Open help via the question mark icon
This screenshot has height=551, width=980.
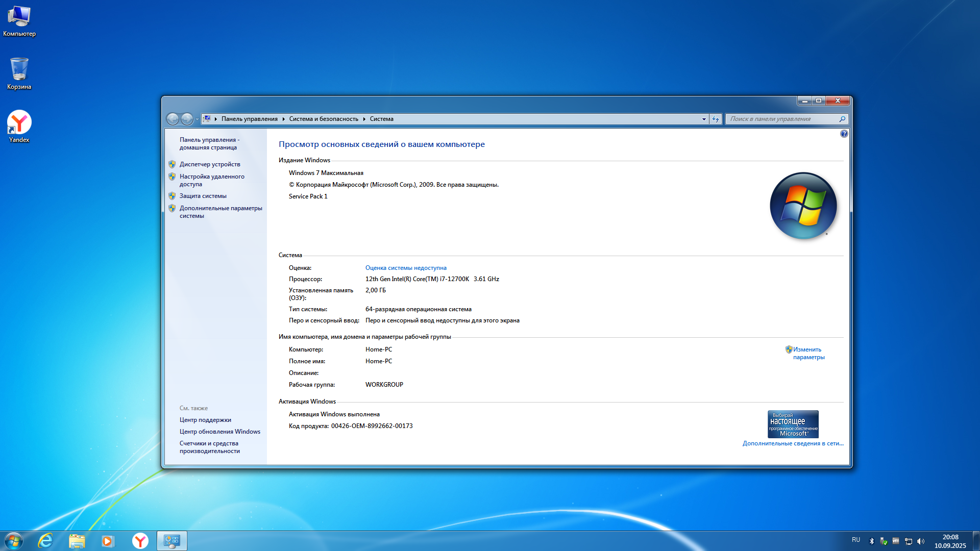(x=844, y=134)
